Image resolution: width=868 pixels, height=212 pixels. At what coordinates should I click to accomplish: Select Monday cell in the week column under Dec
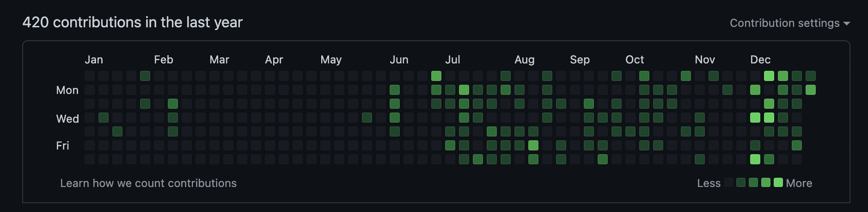point(755,90)
